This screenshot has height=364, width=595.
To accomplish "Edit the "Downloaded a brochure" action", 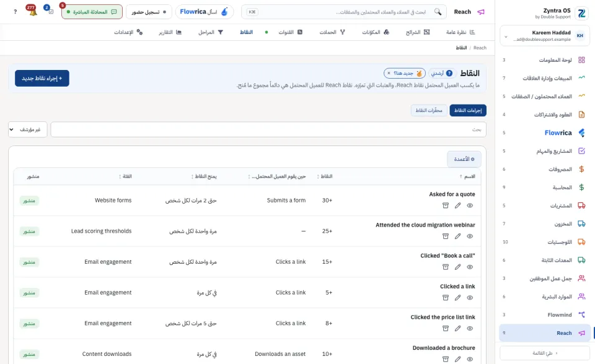I will (457, 359).
